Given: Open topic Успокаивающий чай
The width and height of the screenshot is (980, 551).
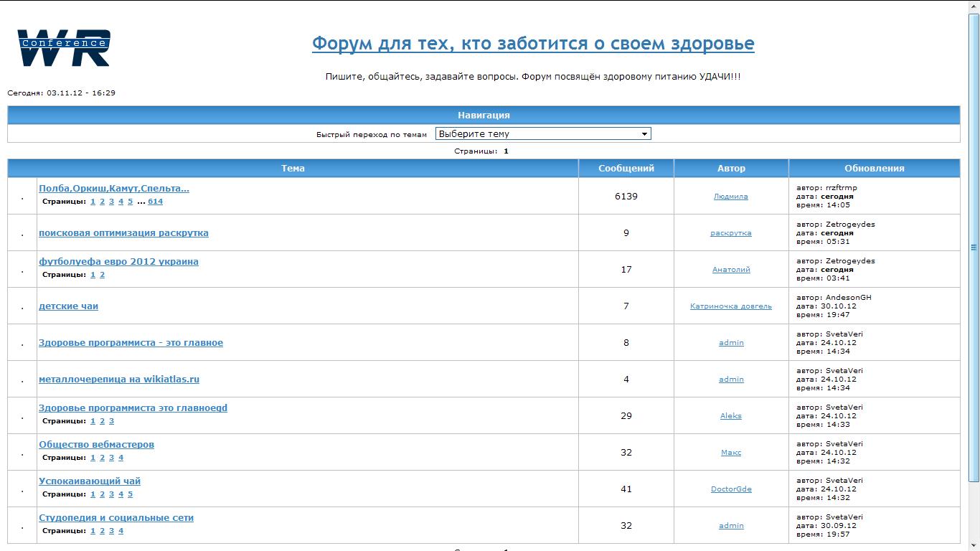Looking at the screenshot, I should click(90, 481).
